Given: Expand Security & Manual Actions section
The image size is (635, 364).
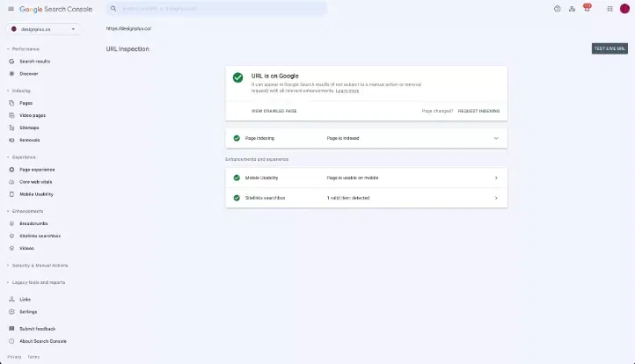Looking at the screenshot, I should click(x=38, y=266).
